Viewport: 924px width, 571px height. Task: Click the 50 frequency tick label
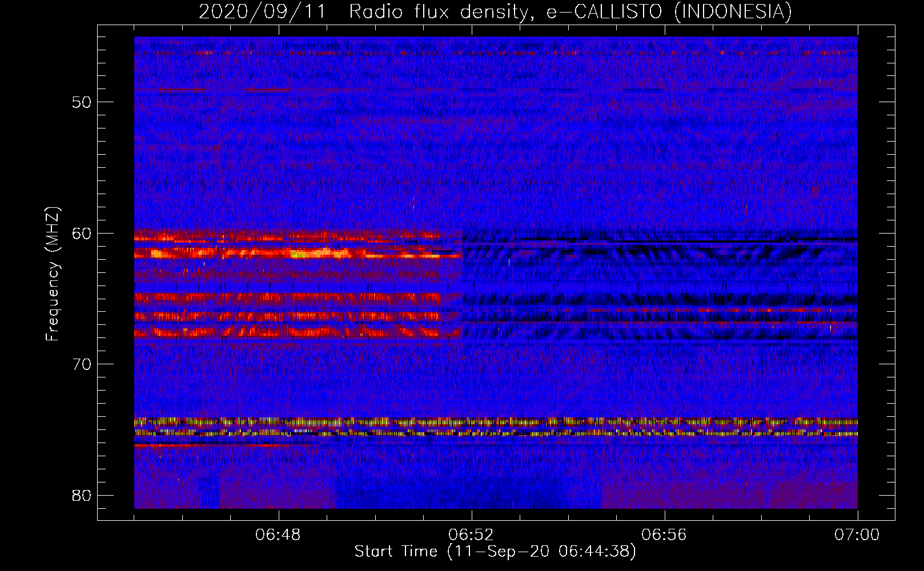(82, 102)
